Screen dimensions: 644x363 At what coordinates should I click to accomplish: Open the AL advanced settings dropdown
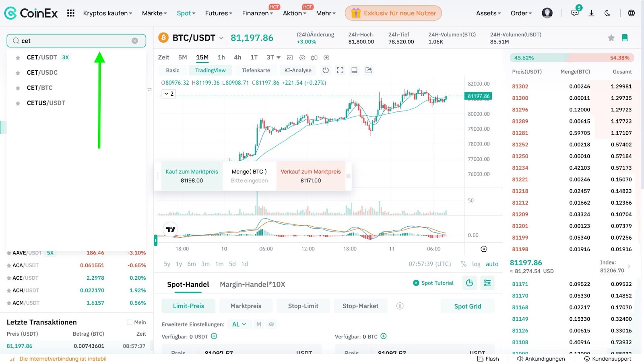pyautogui.click(x=239, y=324)
